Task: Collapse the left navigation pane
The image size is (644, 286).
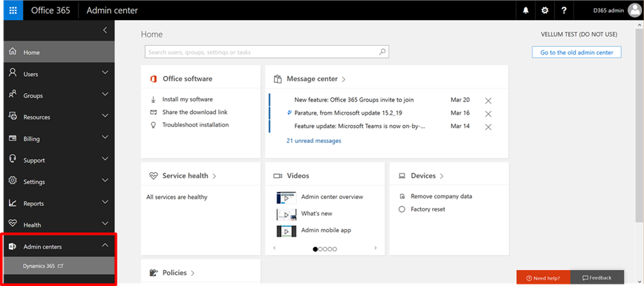Action: (x=105, y=30)
